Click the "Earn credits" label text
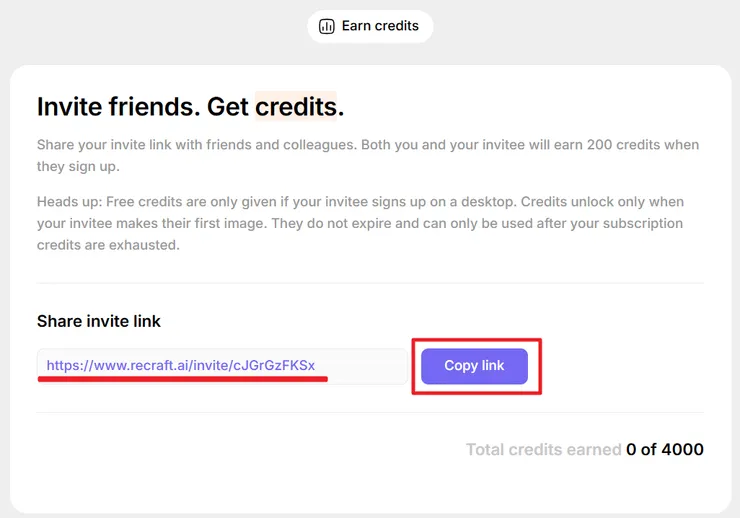 [x=380, y=26]
